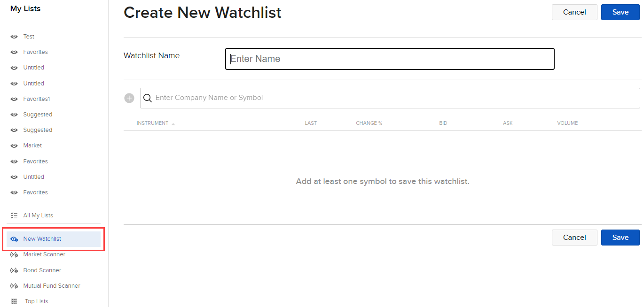Click the bottom Cancel button
The width and height of the screenshot is (644, 307).
574,238
